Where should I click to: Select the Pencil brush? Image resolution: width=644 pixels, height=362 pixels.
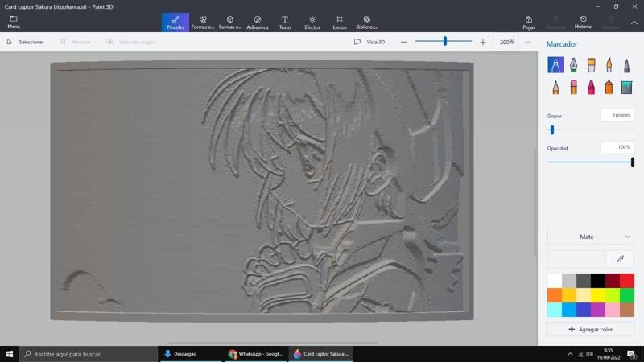pyautogui.click(x=555, y=88)
